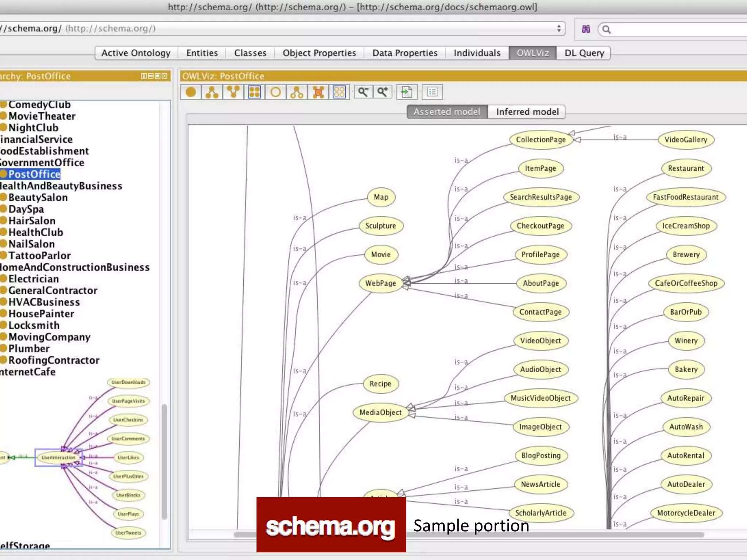The width and height of the screenshot is (747, 560).
Task: Select HealthAndBeautyBusiness in the class tree
Action: click(x=61, y=186)
